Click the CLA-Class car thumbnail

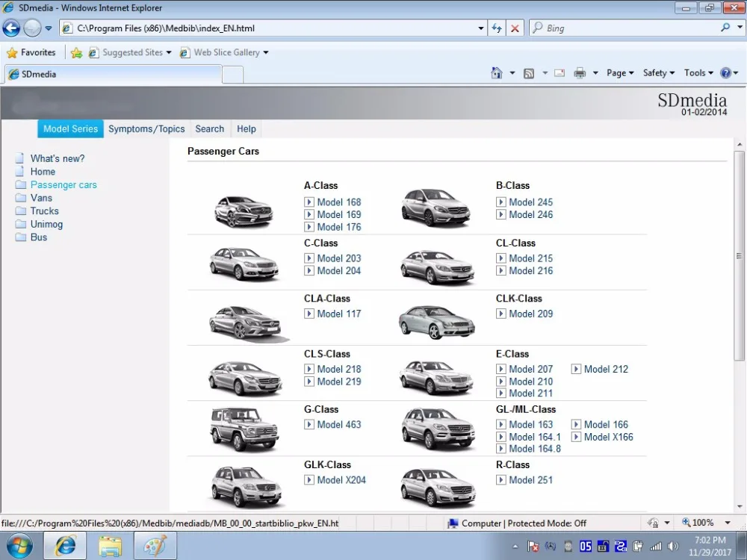point(245,321)
